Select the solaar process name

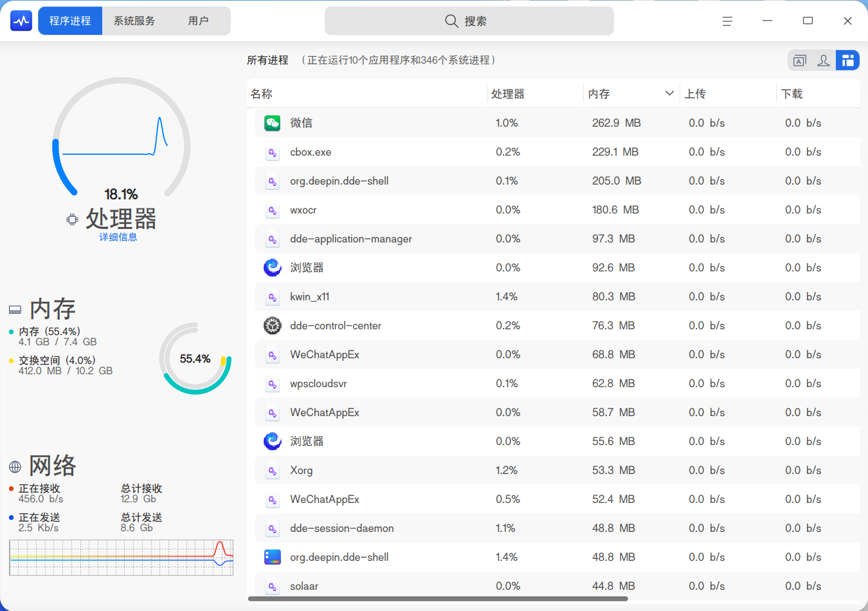304,586
